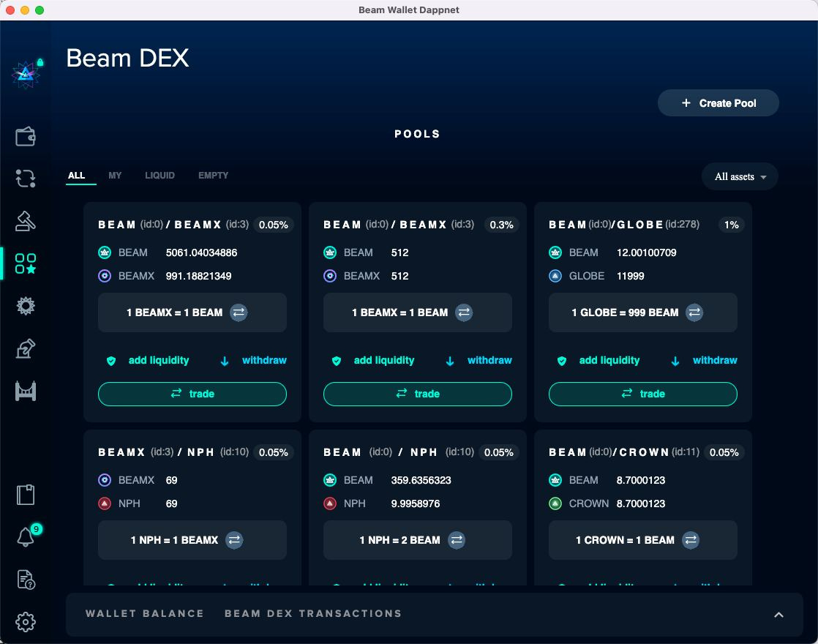
Task: Click GLOBE amount 11999
Action: click(631, 276)
